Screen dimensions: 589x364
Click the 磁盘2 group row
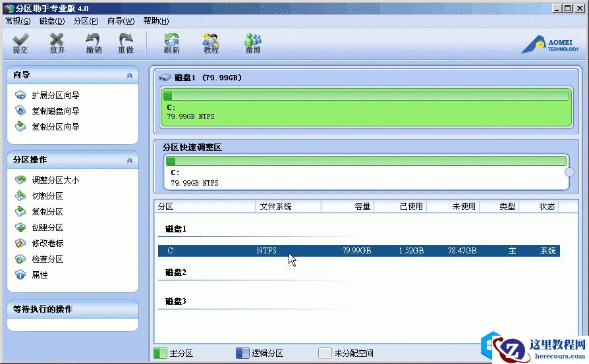pos(176,273)
